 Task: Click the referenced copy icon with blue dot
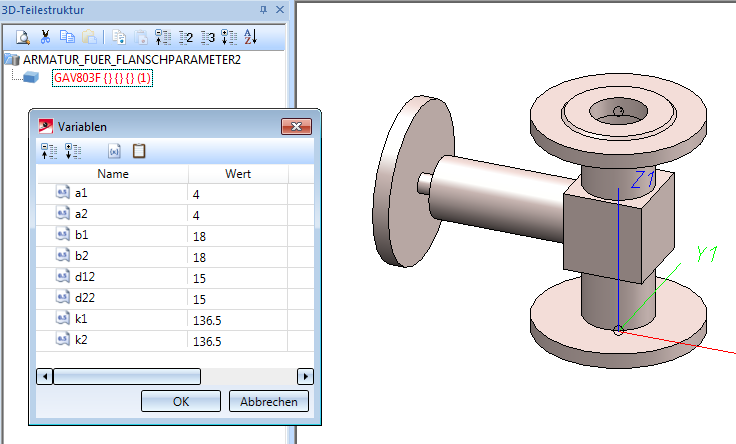coord(119,37)
